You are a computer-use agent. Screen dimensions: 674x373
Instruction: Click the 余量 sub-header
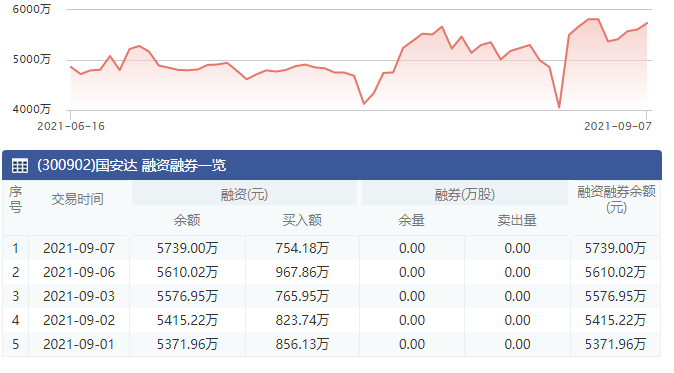click(411, 220)
